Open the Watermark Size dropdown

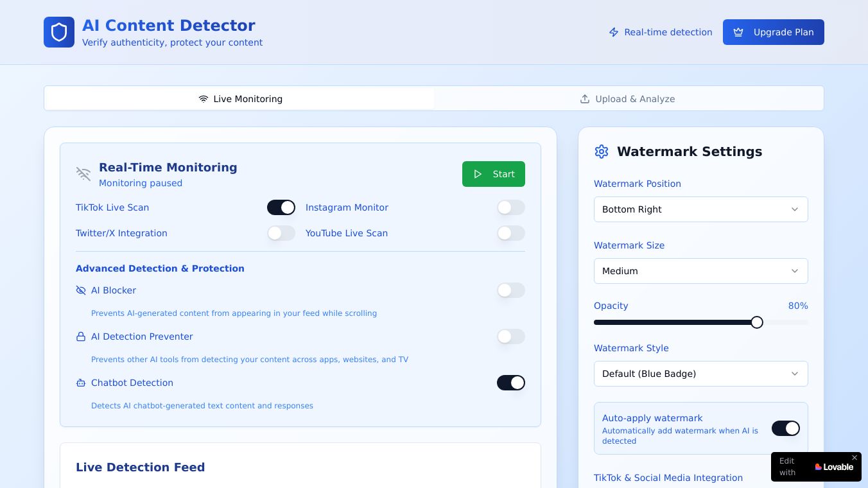(x=701, y=271)
